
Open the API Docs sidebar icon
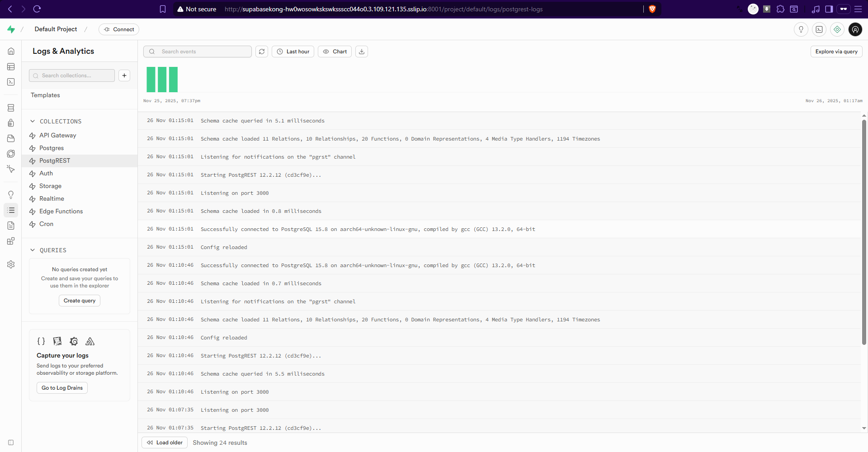11,226
